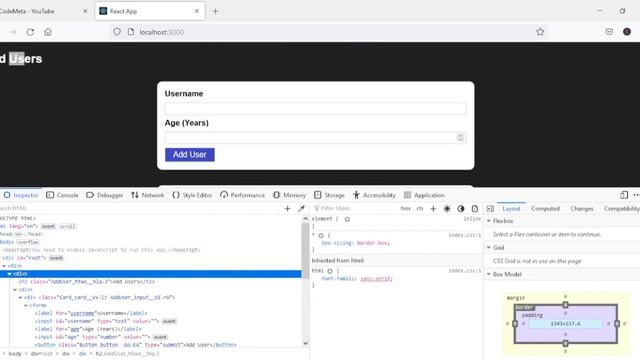This screenshot has width=640, height=360.
Task: Collapse the Flexbox section
Action: (489, 221)
